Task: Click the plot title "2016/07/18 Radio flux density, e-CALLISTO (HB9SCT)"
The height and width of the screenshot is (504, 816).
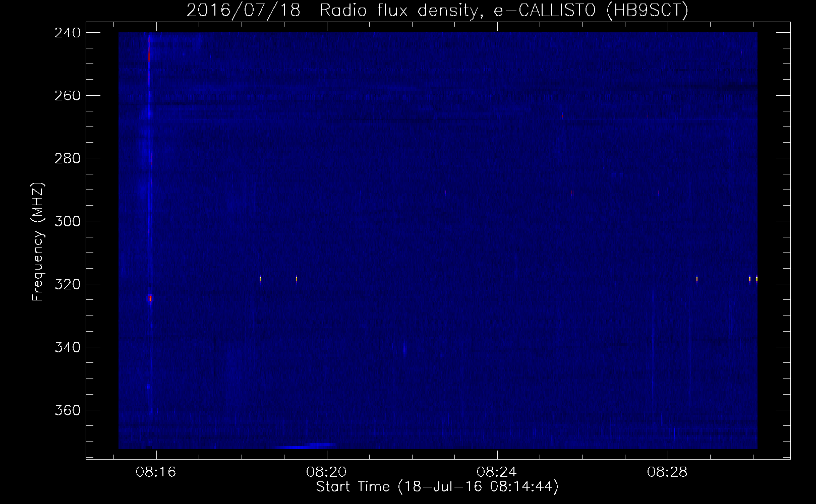Action: click(x=437, y=11)
